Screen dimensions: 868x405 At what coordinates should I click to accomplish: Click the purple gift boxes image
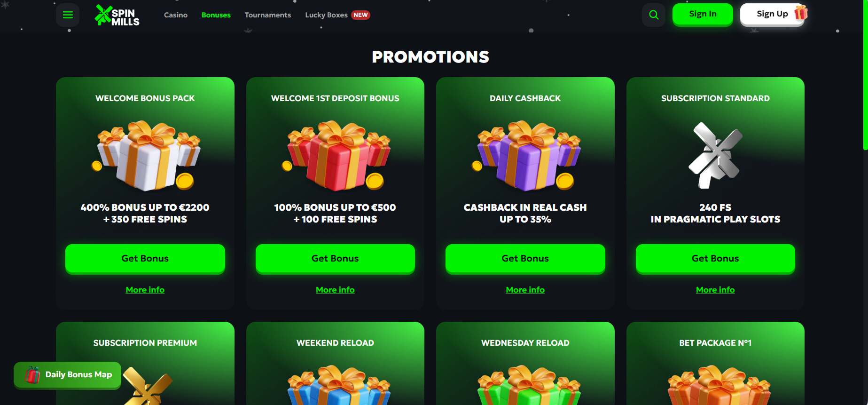tap(527, 155)
